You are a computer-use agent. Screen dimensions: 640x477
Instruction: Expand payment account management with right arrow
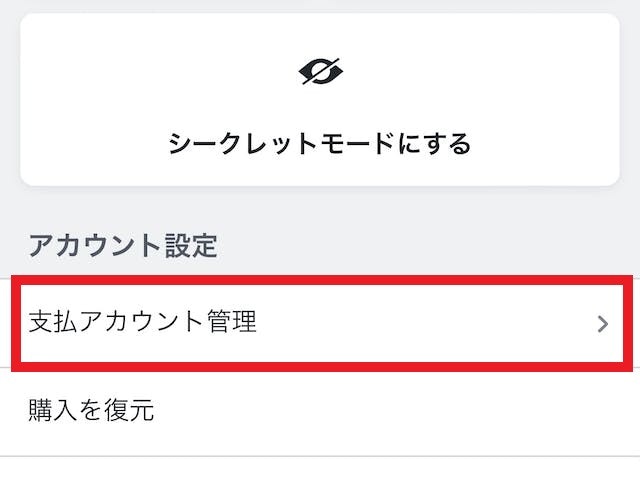(x=602, y=323)
